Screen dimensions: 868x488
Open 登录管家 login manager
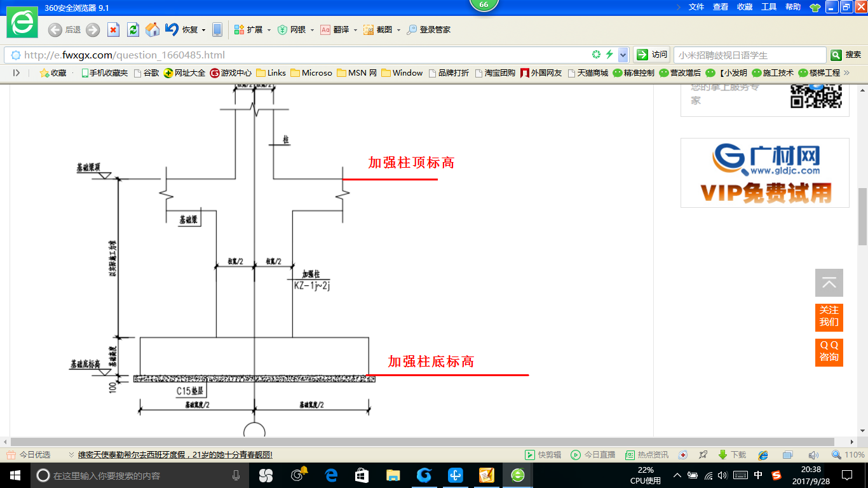[x=429, y=30]
